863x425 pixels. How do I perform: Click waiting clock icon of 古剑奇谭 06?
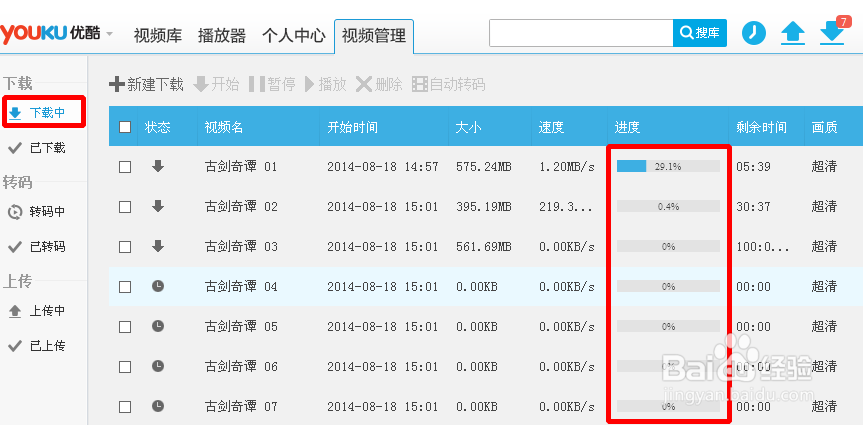click(158, 366)
